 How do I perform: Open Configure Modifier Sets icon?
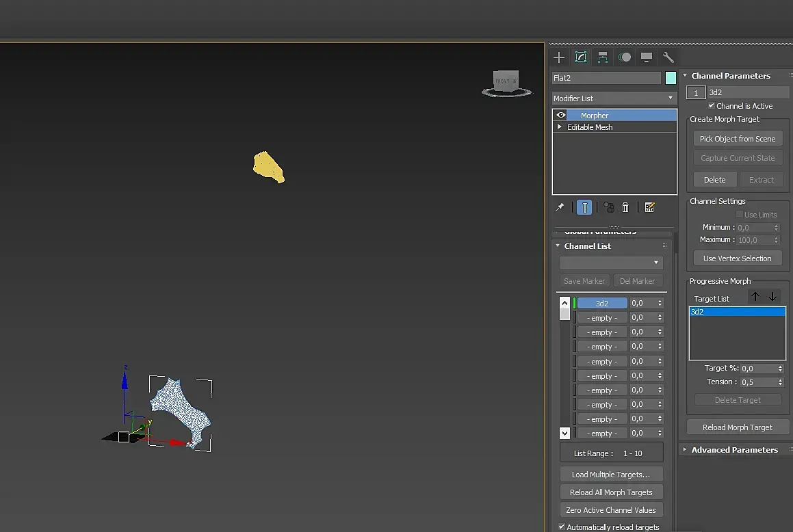pyautogui.click(x=650, y=207)
